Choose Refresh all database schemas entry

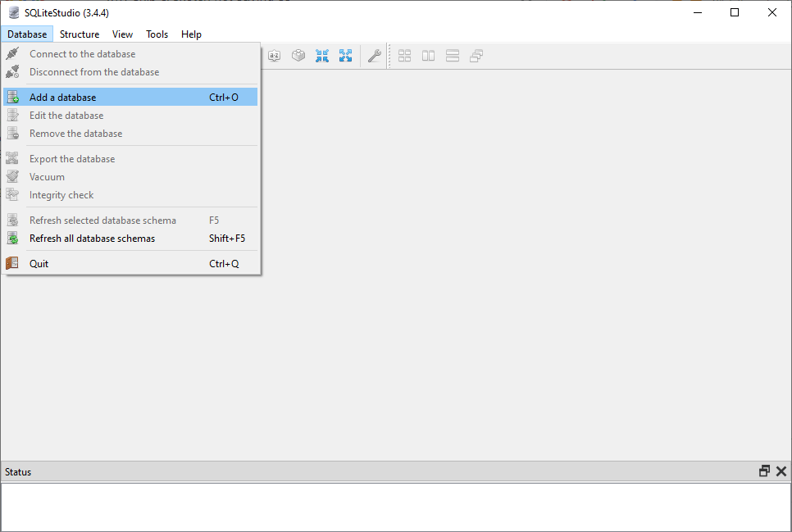130,239
